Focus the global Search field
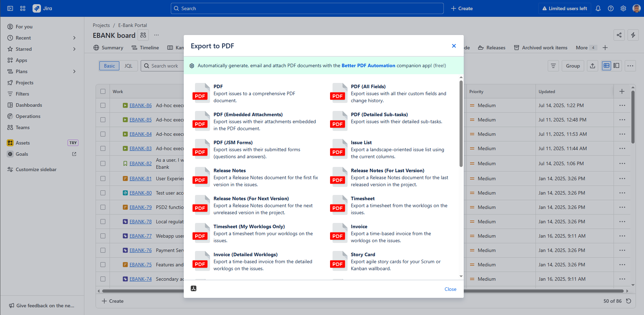 tap(307, 8)
